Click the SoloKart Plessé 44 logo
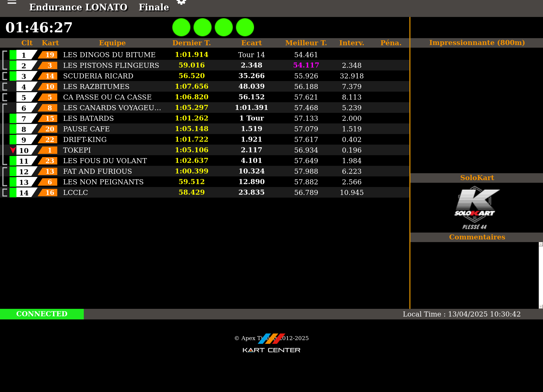543x392 pixels. (x=476, y=208)
